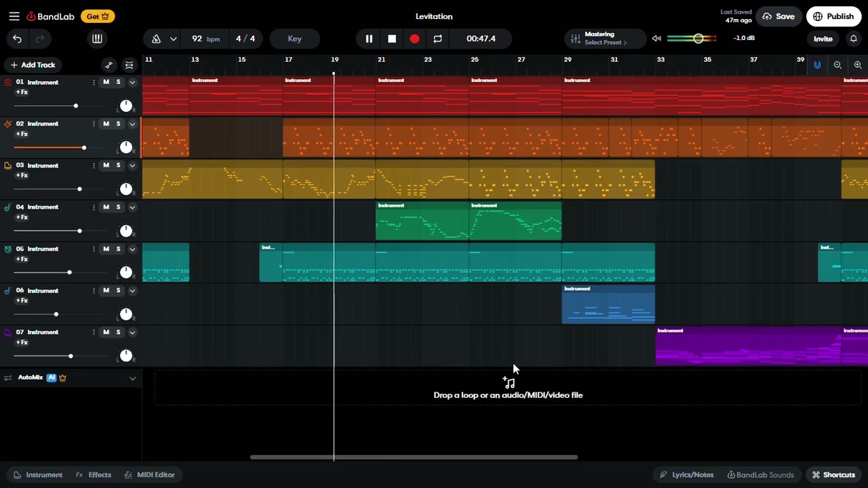
Task: Toggle the snap magnet icon
Action: tap(817, 65)
